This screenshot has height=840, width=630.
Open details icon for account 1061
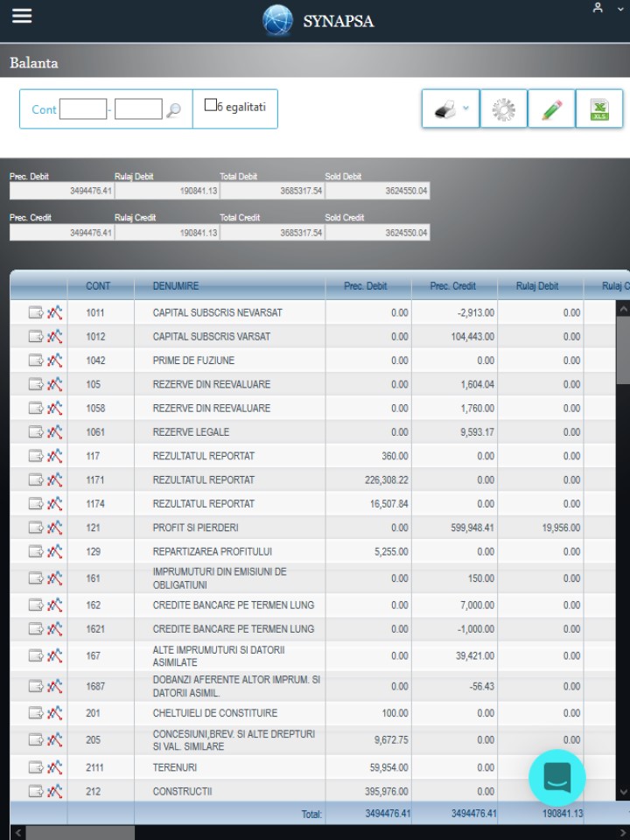(x=36, y=431)
